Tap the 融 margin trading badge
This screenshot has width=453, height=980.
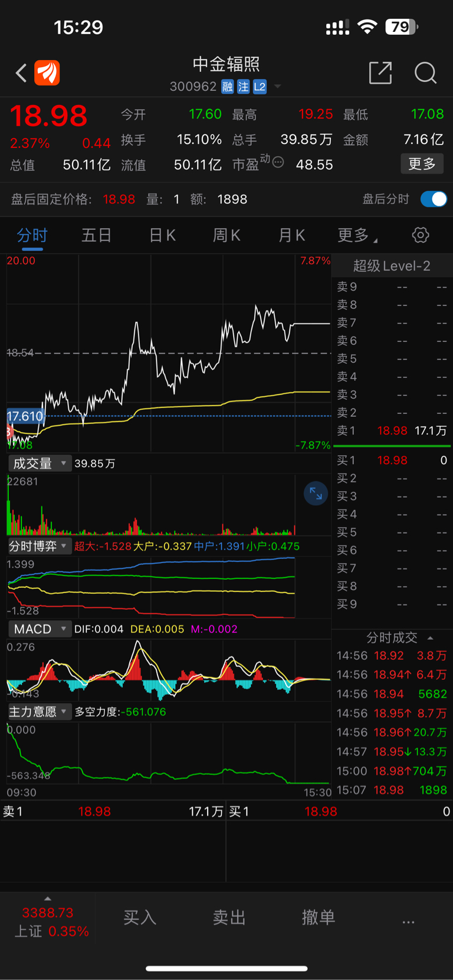click(x=228, y=87)
